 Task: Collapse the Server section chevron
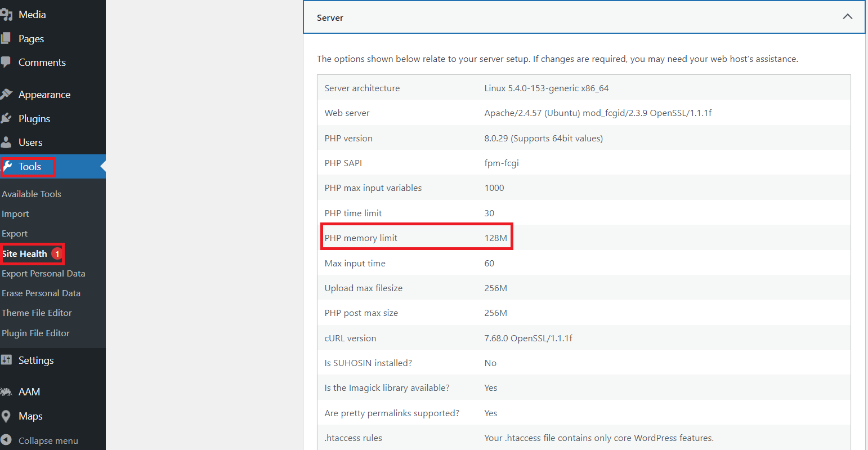coord(847,17)
